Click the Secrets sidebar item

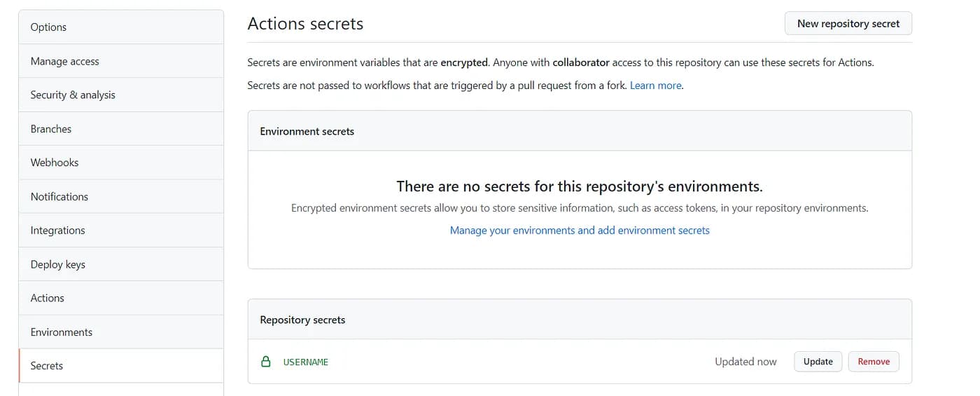pos(47,366)
